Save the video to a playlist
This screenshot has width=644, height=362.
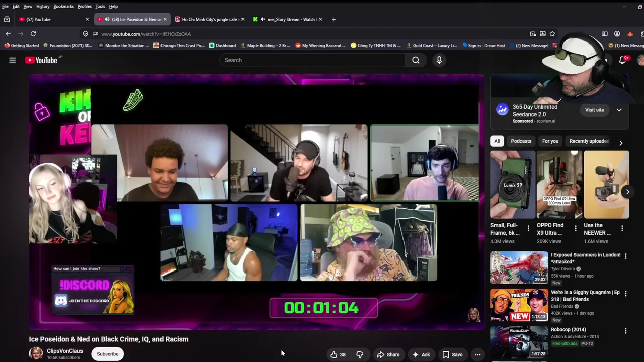coord(452,355)
